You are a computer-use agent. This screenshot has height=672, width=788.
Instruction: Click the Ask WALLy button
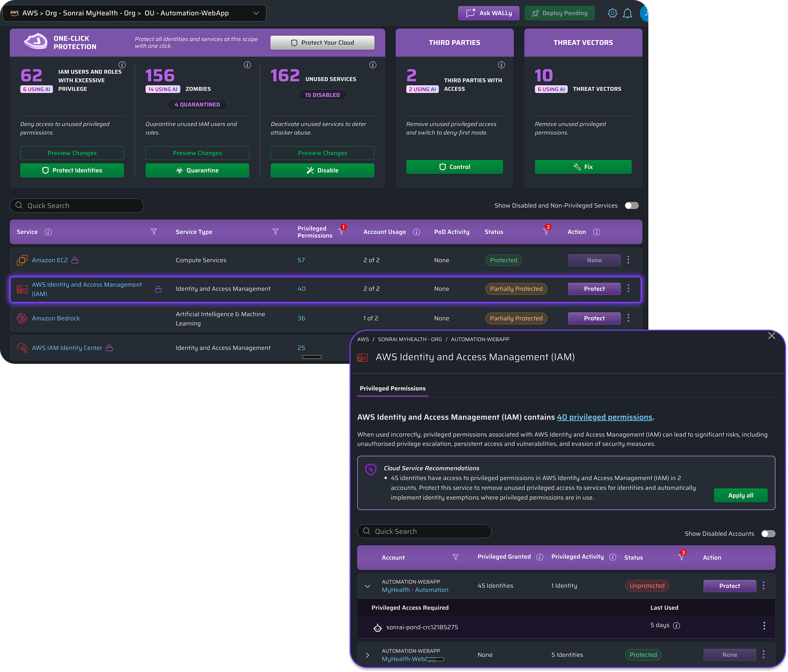point(489,13)
